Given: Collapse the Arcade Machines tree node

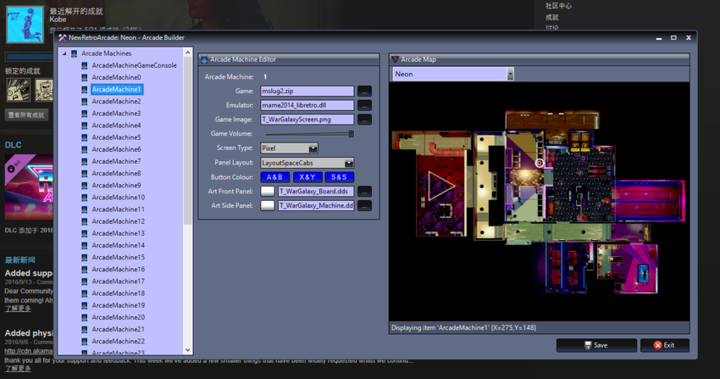Looking at the screenshot, I should (65, 53).
